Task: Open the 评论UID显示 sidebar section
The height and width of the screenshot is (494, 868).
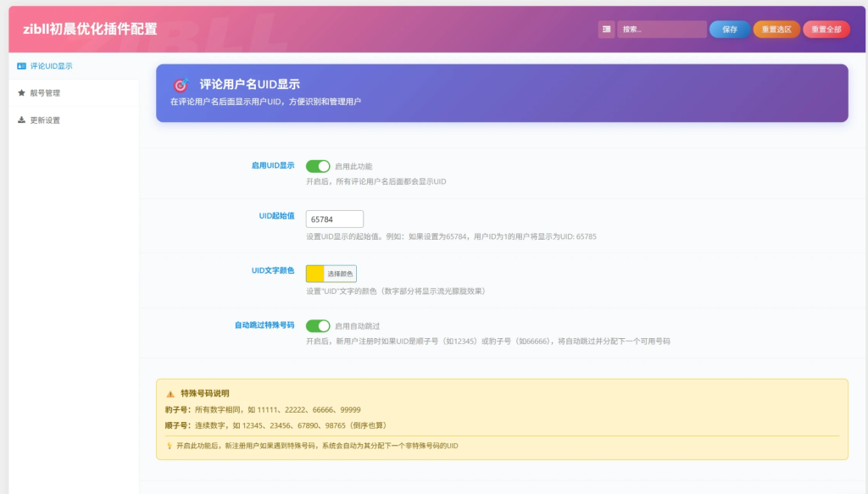Action: click(x=74, y=66)
